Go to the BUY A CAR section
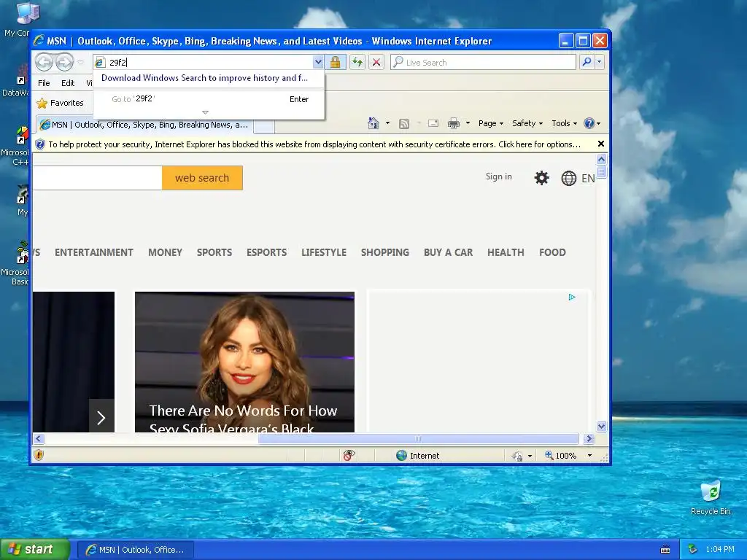The width and height of the screenshot is (747, 560). click(x=449, y=252)
